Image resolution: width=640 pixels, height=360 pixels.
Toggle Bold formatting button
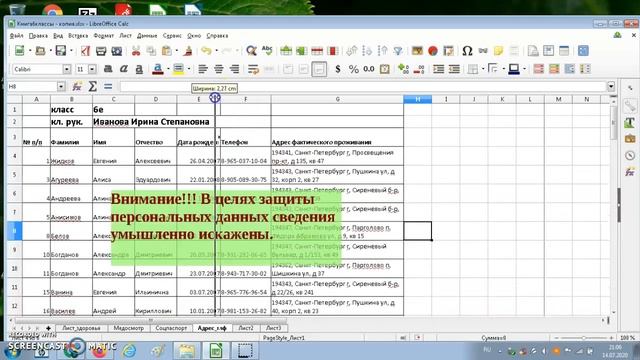point(108,69)
